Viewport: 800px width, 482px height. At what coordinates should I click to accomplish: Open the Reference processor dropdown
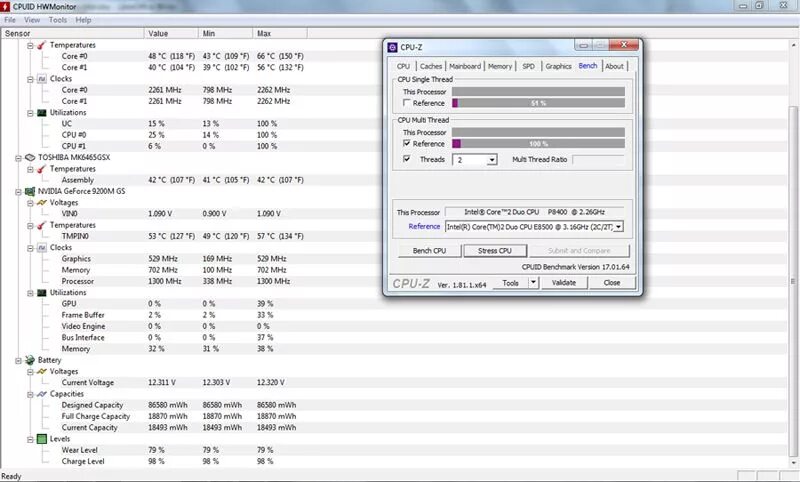[x=618, y=226]
